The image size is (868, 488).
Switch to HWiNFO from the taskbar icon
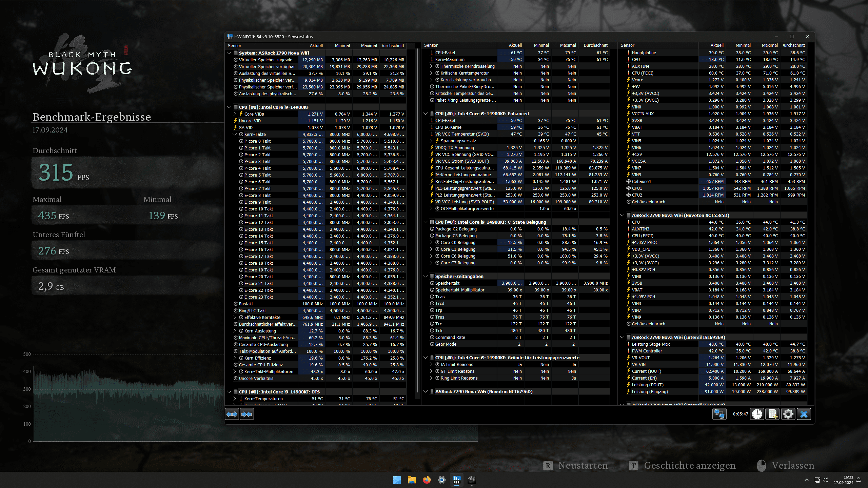456,480
